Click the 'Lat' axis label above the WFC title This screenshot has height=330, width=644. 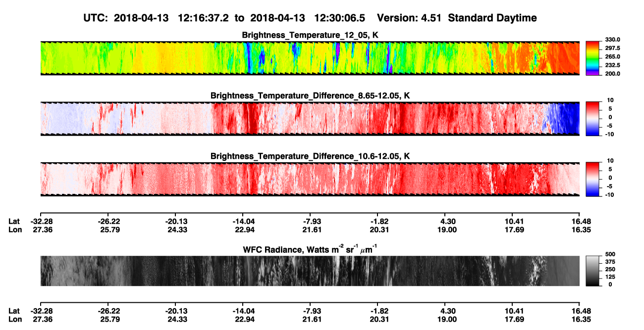tap(14, 221)
